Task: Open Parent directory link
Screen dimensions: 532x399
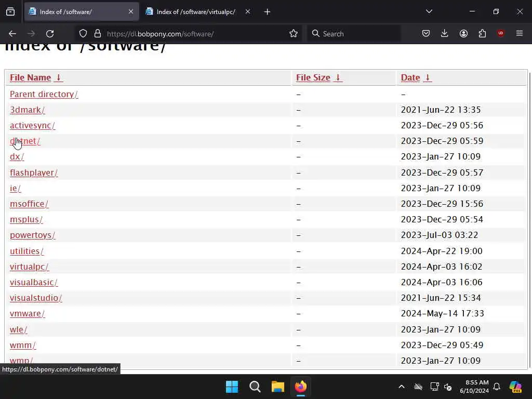Action: (44, 95)
